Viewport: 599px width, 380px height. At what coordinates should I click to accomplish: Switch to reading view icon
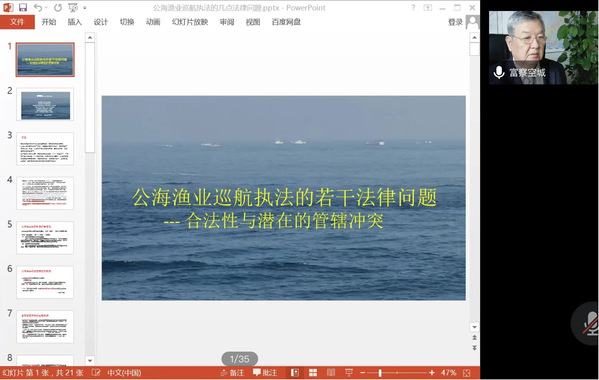click(331, 372)
